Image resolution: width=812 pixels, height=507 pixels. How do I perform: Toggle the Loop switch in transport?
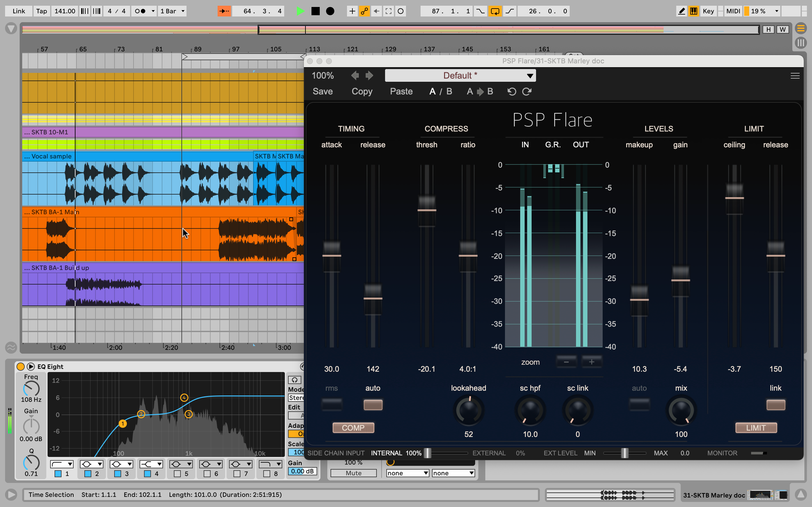tap(495, 11)
